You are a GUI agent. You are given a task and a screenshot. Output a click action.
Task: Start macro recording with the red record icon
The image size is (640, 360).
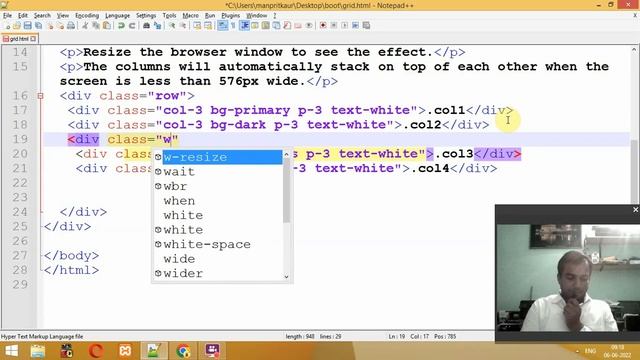pos(323,25)
